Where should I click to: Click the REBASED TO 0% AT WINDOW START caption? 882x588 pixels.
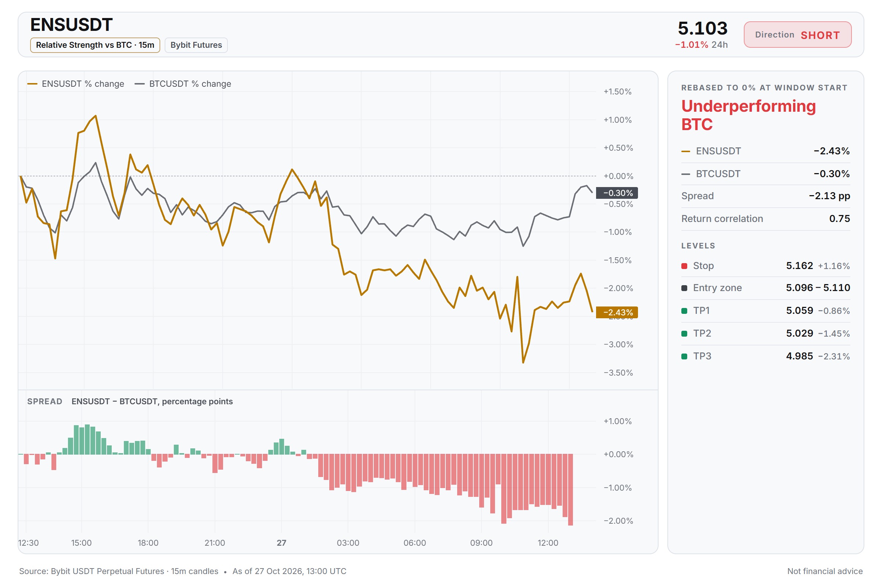[x=764, y=88]
